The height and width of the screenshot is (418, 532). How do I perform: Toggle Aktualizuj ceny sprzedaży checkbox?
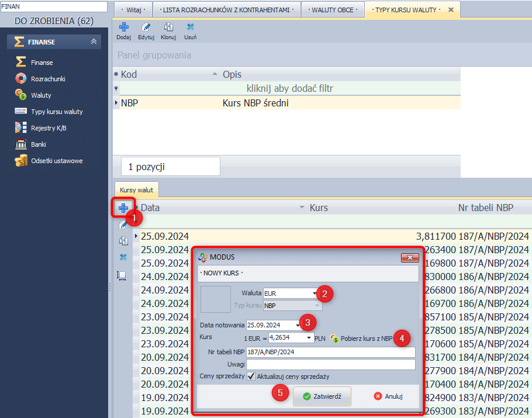(251, 376)
